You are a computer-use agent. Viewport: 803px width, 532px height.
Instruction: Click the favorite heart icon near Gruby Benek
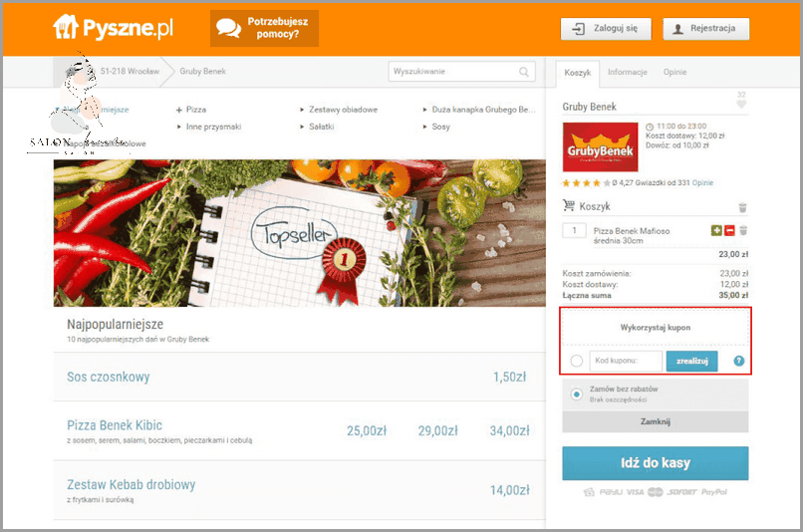point(741,105)
